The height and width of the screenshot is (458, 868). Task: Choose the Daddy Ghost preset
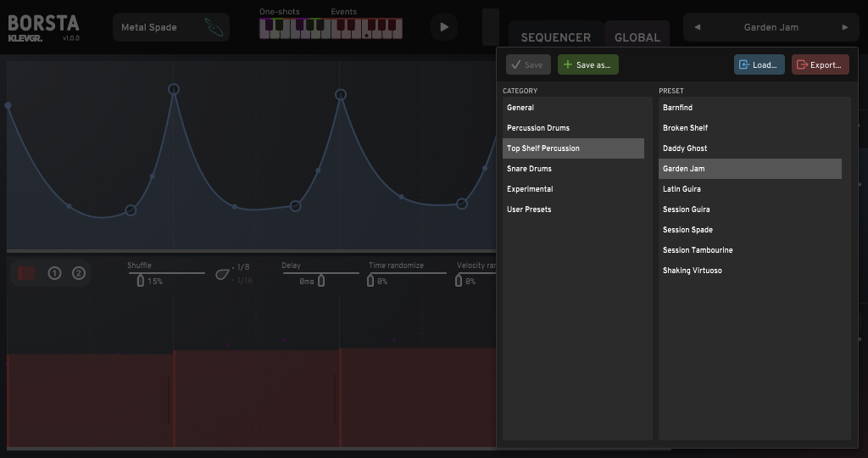[x=750, y=148]
